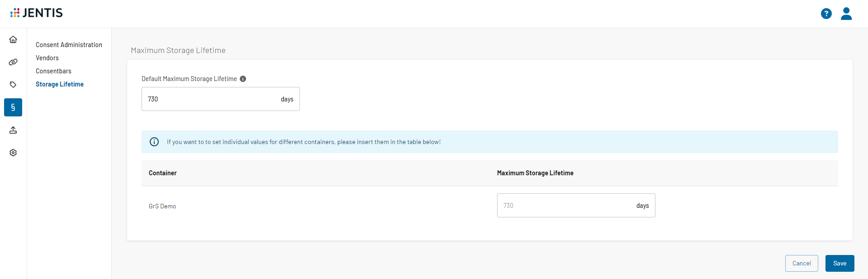Screen dimensions: 868x279
Task: Click the legal section sign icon
Action: click(x=13, y=107)
